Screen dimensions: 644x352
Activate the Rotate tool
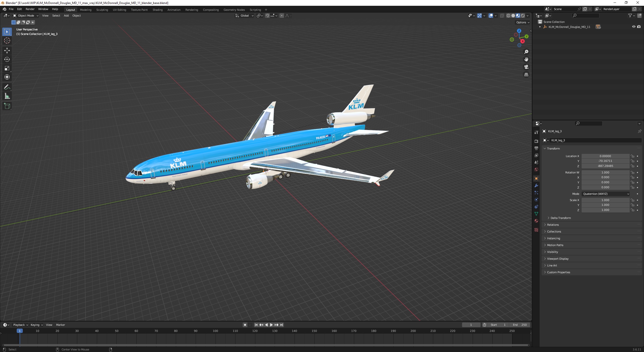[7, 59]
